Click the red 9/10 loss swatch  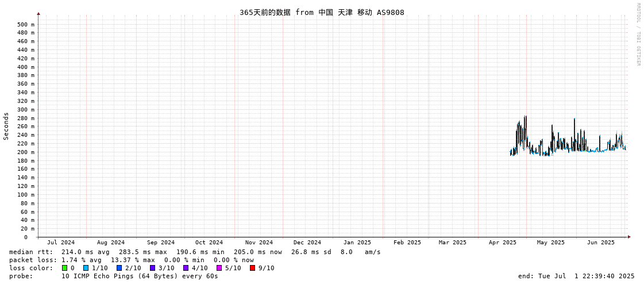(253, 268)
